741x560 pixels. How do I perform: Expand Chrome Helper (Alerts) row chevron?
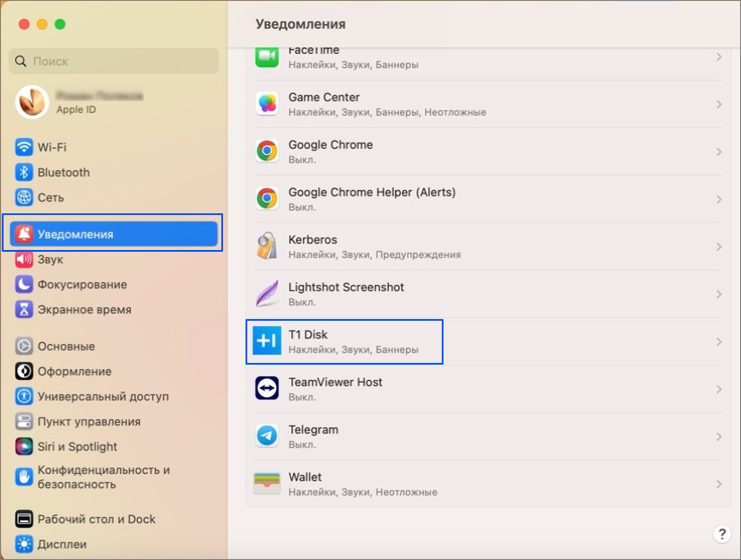click(719, 199)
